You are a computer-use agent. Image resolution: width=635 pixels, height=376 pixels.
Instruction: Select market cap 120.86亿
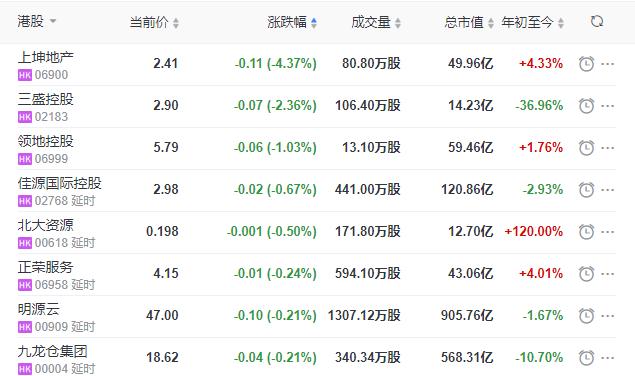coord(467,189)
